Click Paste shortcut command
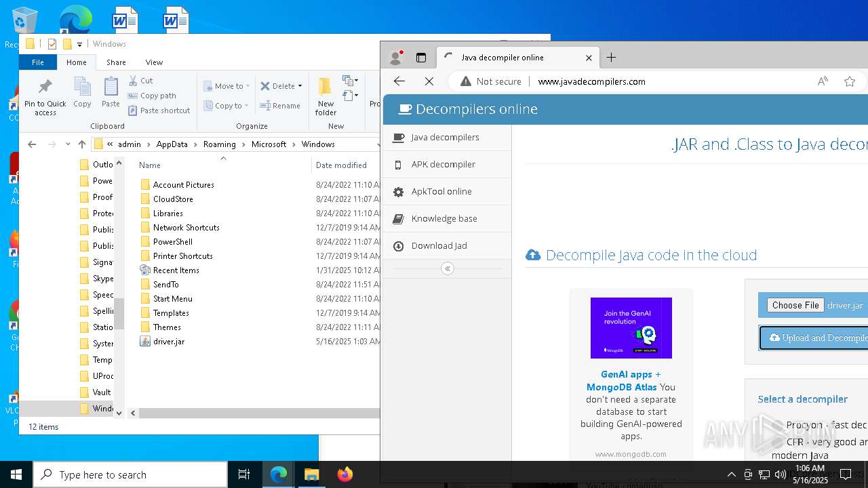The width and height of the screenshot is (868, 488). pos(159,110)
